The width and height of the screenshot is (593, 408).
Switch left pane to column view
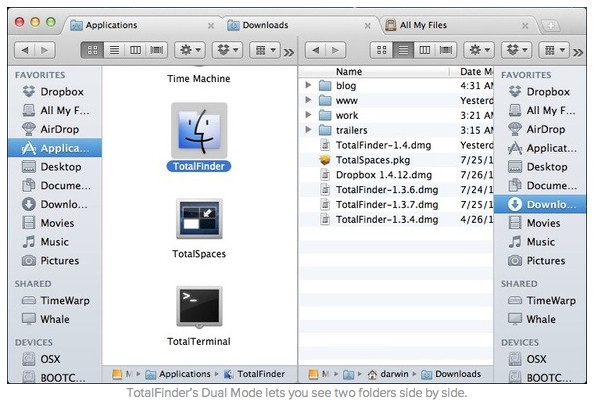(x=135, y=50)
